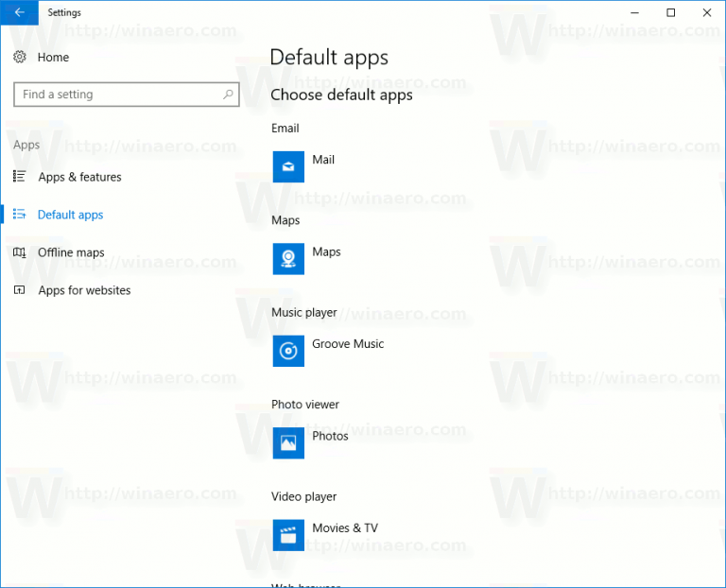Screen dimensions: 726x588
Task: Click the Photo viewer label
Action: [x=305, y=405]
